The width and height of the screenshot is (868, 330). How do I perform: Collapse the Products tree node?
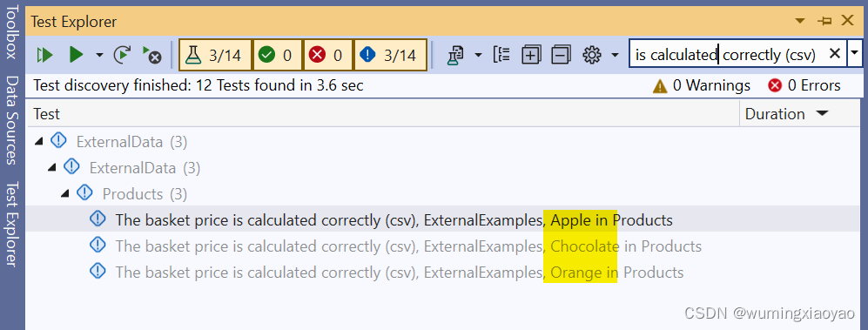[64, 194]
